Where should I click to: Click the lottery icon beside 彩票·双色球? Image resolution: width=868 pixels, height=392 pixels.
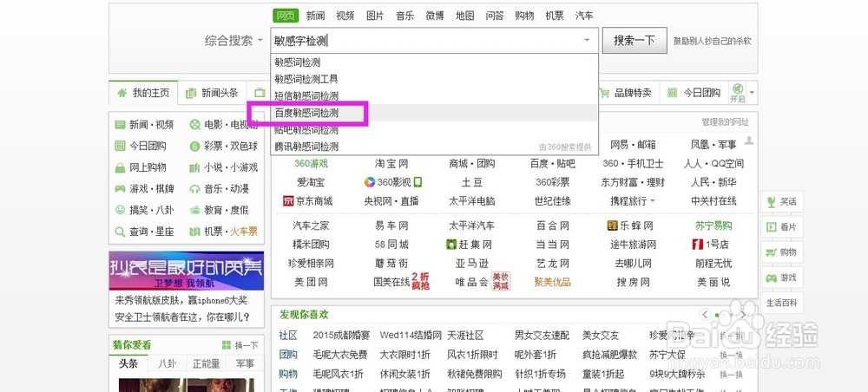(194, 147)
